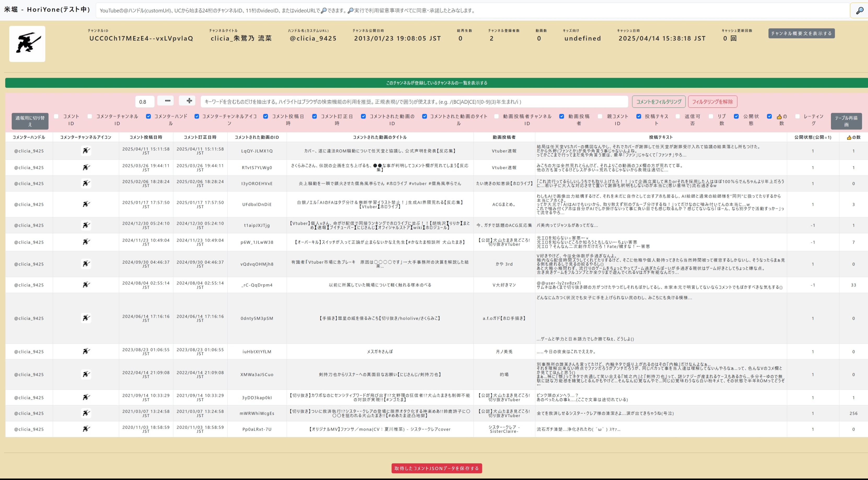
Task: Click the 0.8 scale value field
Action: click(x=145, y=102)
